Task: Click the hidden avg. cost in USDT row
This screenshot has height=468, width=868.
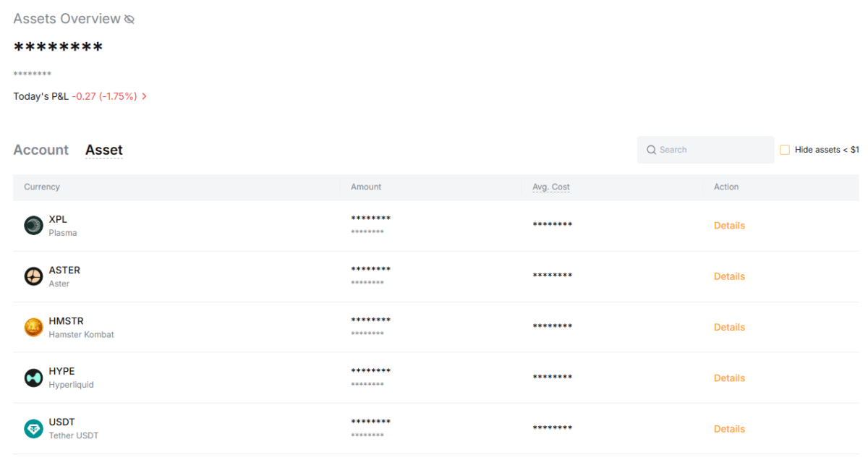Action: click(552, 428)
